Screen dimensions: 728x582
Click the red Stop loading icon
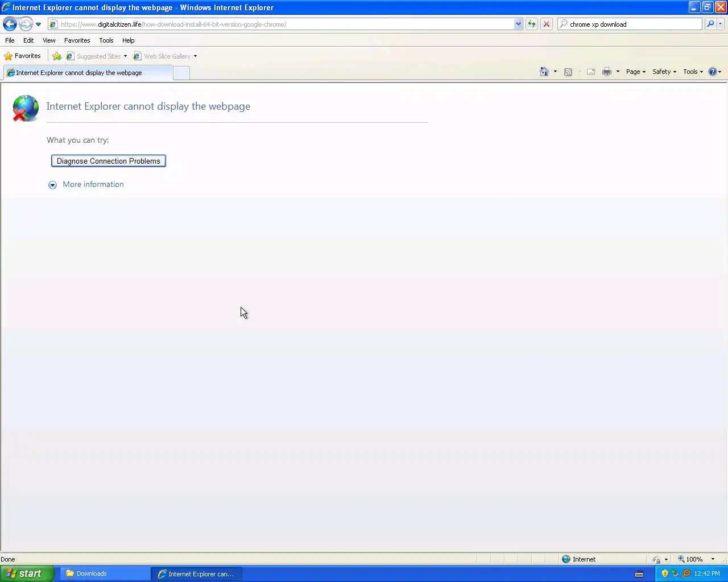pos(547,24)
